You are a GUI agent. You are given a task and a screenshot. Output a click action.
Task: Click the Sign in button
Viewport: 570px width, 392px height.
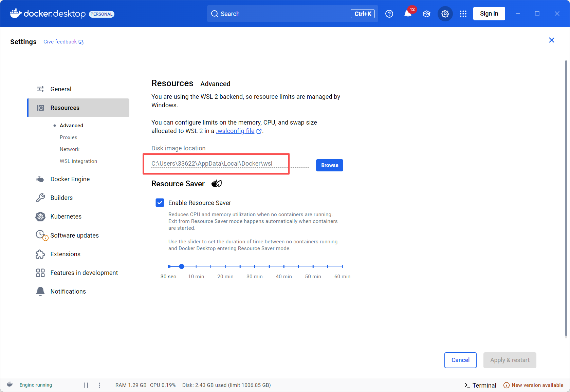pyautogui.click(x=489, y=14)
